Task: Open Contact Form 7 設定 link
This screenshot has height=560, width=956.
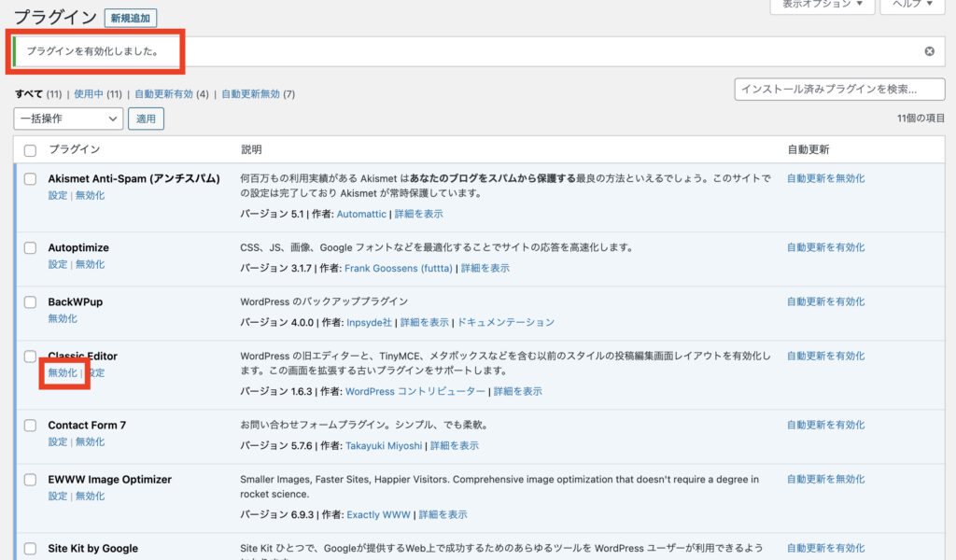Action: coord(58,441)
